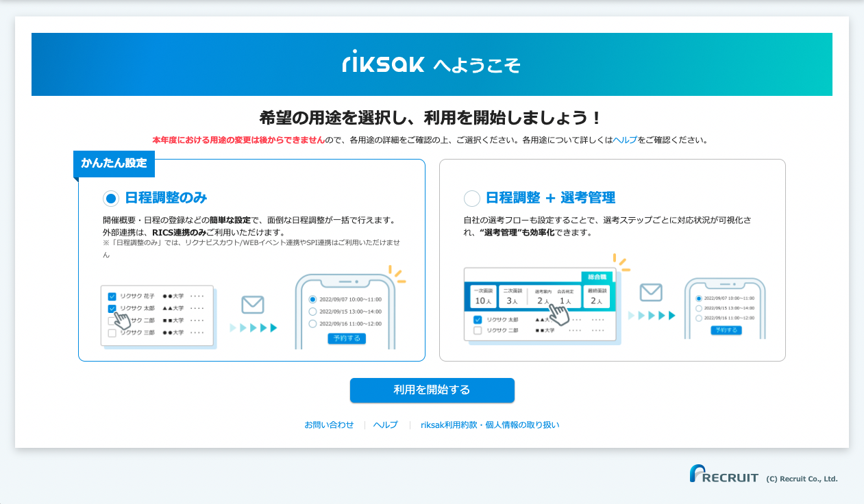Click the inline ヘルプ link in the notice text
The image size is (864, 504).
[625, 140]
